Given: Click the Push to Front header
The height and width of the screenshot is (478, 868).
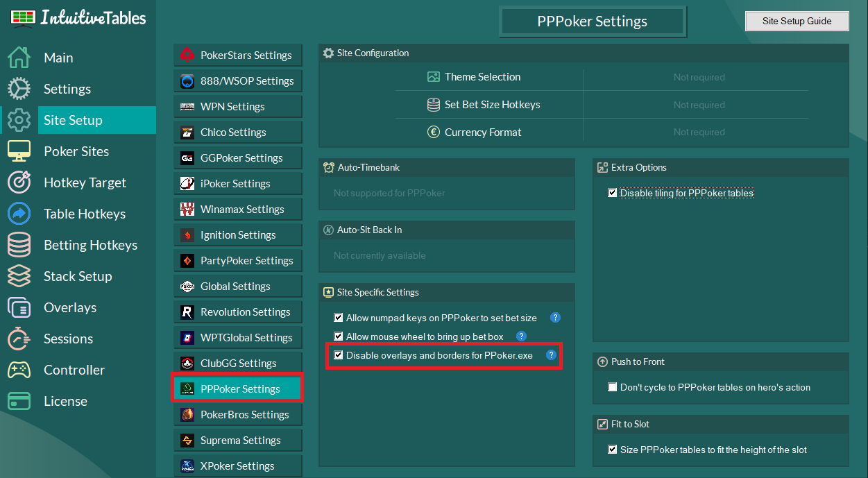Looking at the screenshot, I should (x=721, y=361).
